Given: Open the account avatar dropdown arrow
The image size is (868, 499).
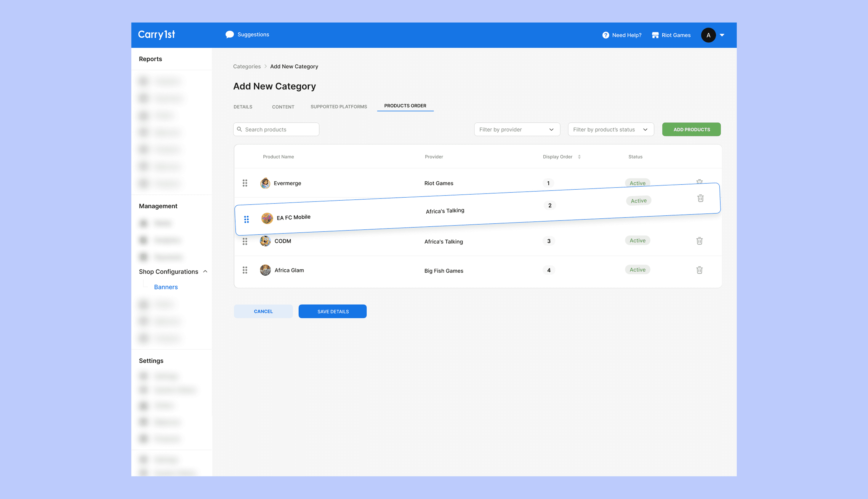Looking at the screenshot, I should point(722,35).
